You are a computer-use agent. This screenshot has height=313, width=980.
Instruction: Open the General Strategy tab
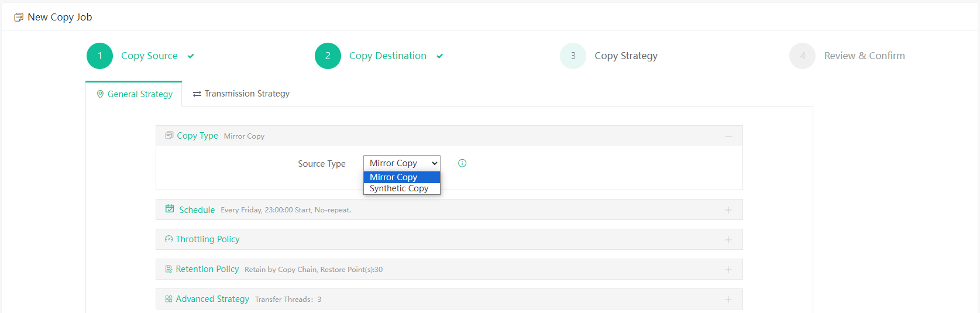(135, 94)
